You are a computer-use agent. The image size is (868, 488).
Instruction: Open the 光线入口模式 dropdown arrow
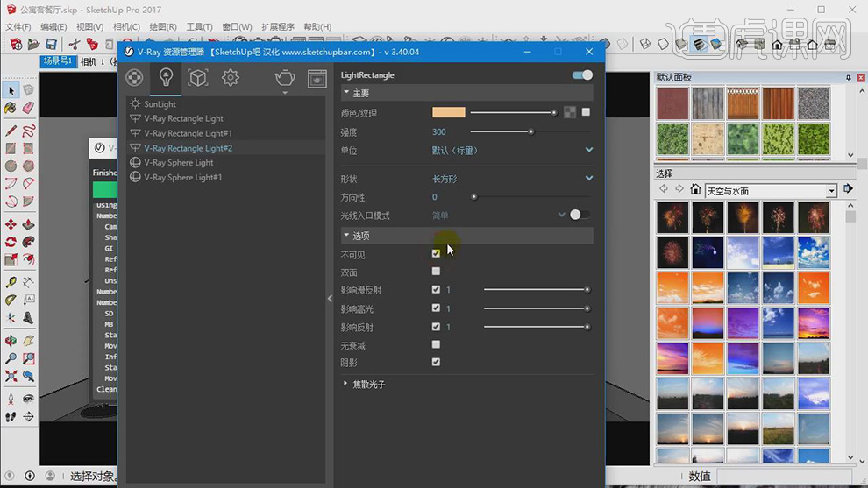click(561, 215)
